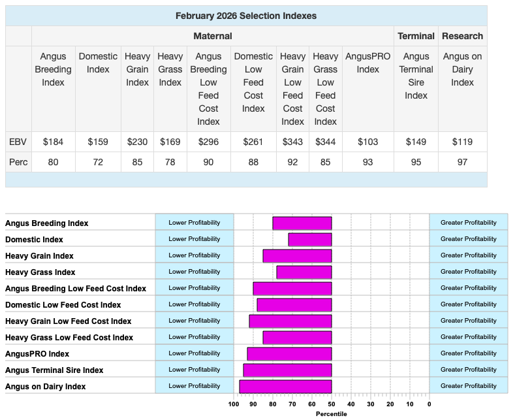Click Lower Profitability in Domestic Index row
515x420 pixels.
tap(195, 239)
